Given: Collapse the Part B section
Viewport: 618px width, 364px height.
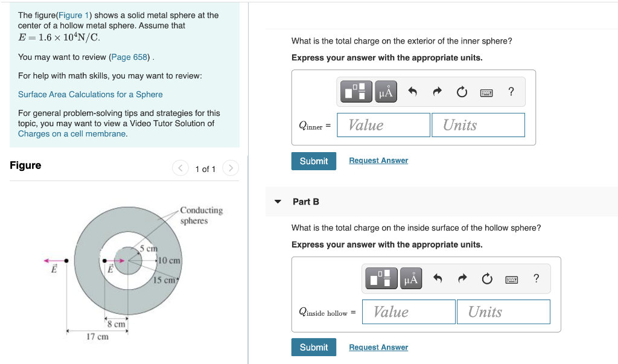Looking at the screenshot, I should click(x=278, y=202).
